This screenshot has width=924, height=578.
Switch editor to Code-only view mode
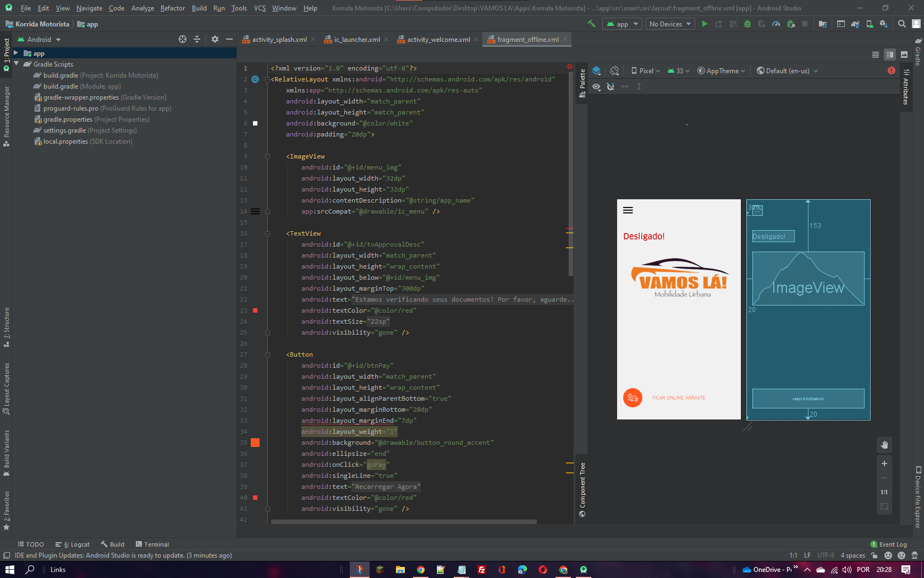pyautogui.click(x=876, y=54)
